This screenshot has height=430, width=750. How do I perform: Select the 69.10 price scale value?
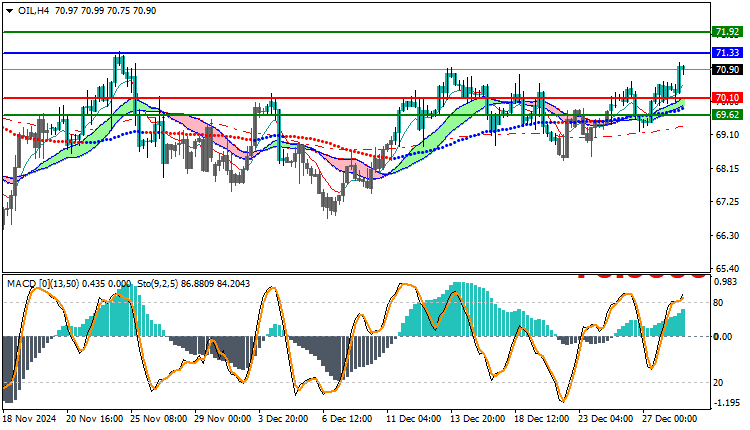pos(727,135)
